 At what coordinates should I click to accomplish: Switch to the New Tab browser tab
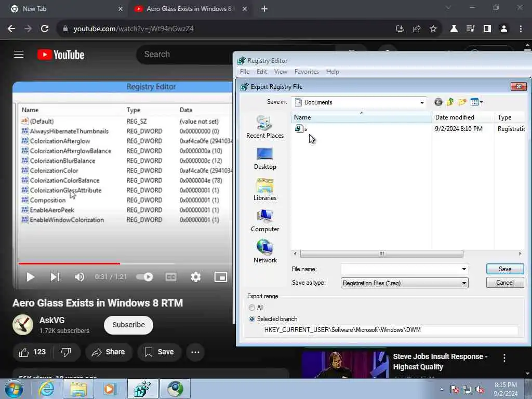64,9
